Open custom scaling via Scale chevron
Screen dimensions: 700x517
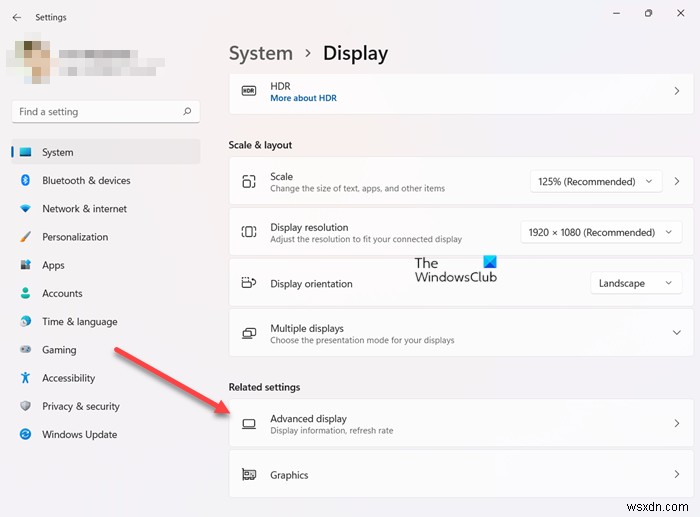pos(677,181)
